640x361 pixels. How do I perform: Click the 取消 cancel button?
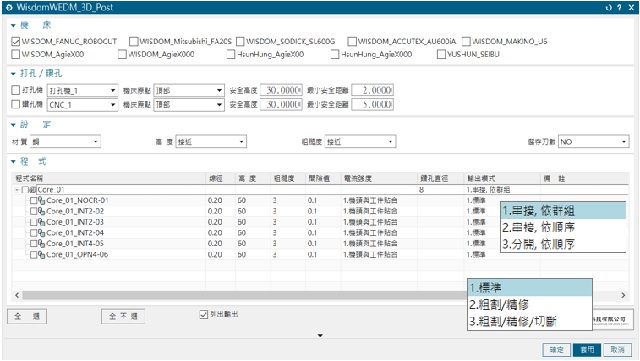617,350
